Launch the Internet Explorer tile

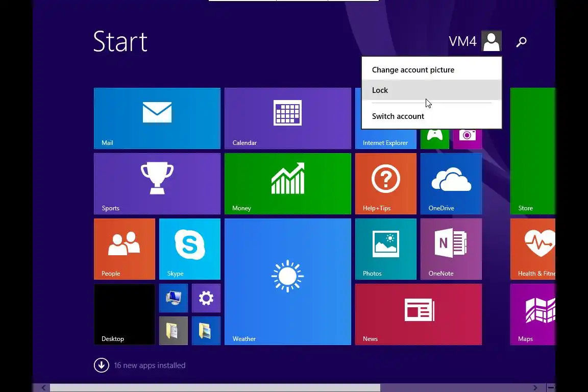(x=386, y=139)
